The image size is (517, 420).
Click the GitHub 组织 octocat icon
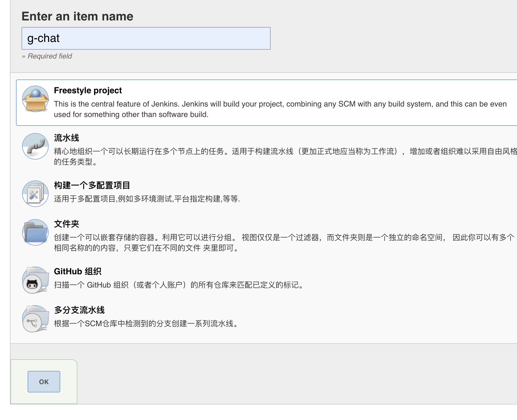point(35,280)
